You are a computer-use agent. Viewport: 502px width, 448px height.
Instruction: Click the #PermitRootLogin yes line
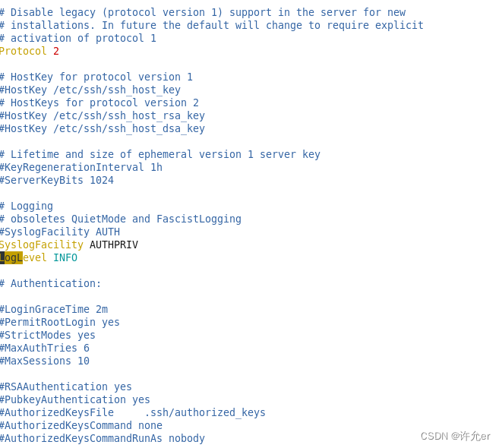59,322
